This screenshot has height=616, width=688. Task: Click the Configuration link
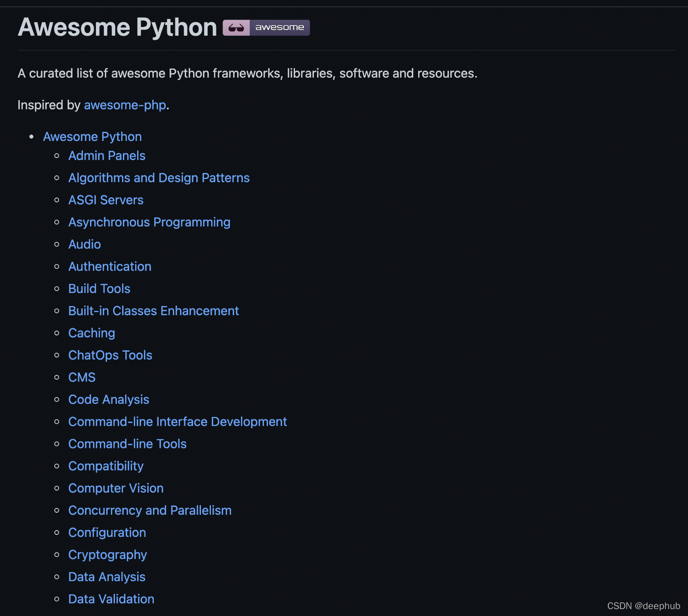click(x=107, y=532)
